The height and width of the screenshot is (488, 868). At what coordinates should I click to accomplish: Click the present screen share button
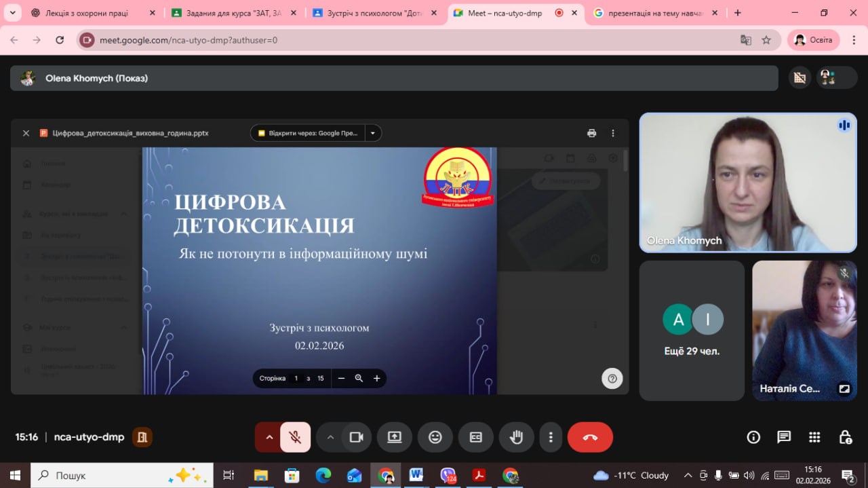pyautogui.click(x=395, y=437)
